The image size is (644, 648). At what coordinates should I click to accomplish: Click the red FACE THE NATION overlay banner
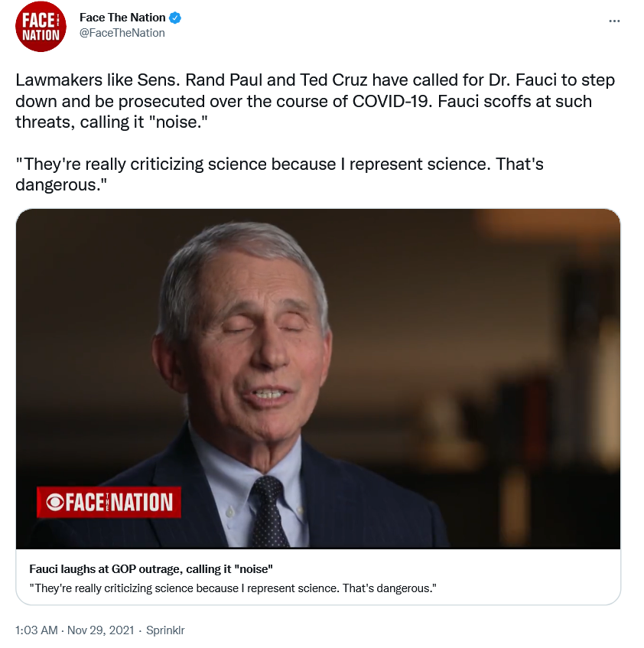[109, 502]
